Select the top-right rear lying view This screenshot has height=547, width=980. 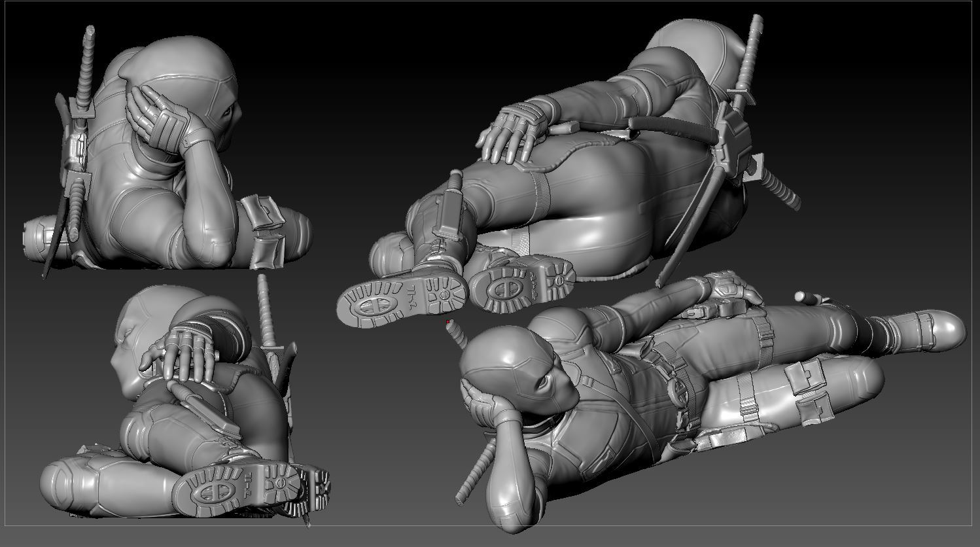click(x=569, y=170)
